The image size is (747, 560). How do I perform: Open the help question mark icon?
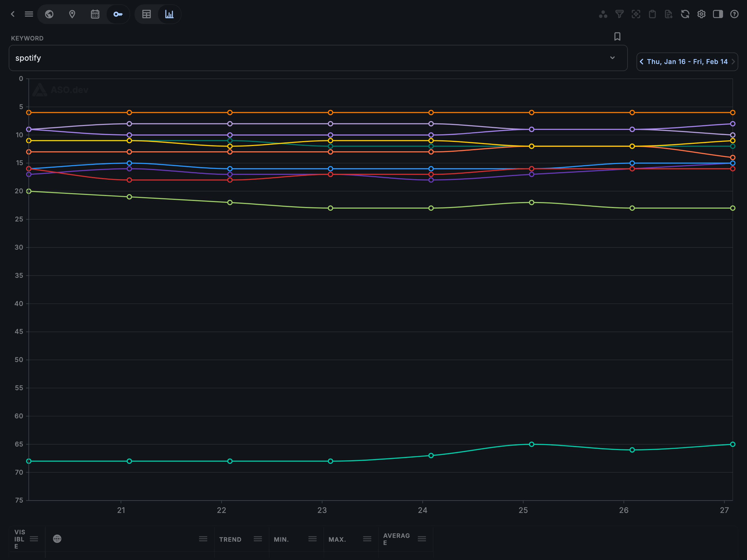734,14
